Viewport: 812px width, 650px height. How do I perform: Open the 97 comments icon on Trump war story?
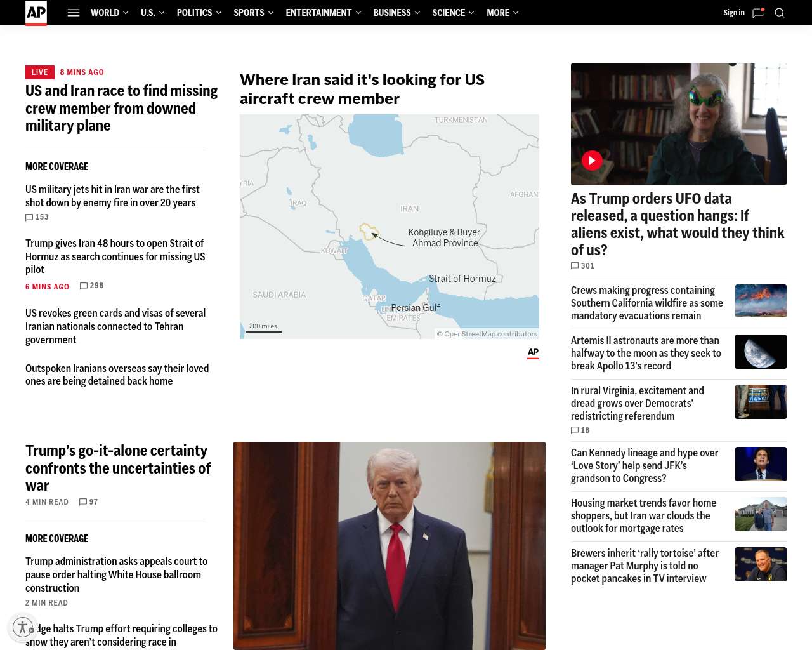click(x=83, y=502)
